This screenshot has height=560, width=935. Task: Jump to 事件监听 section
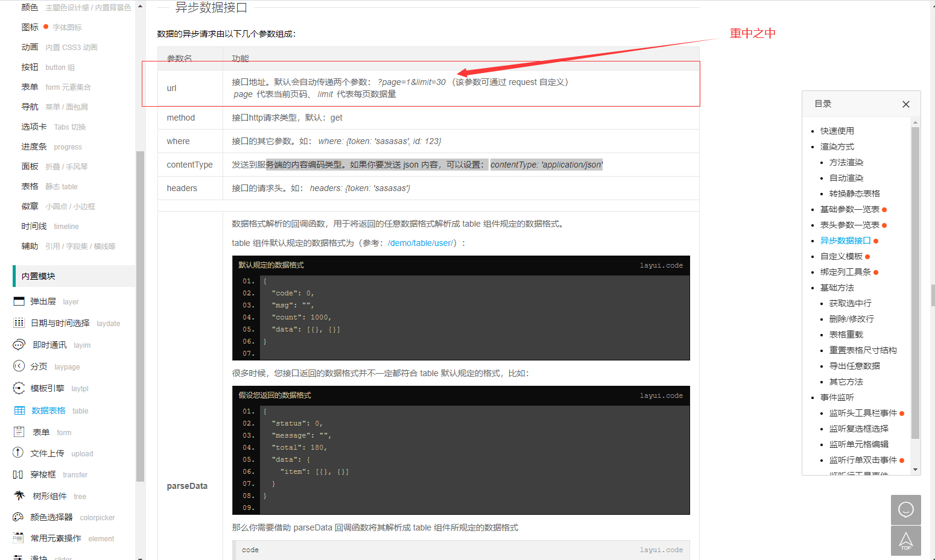coord(837,397)
